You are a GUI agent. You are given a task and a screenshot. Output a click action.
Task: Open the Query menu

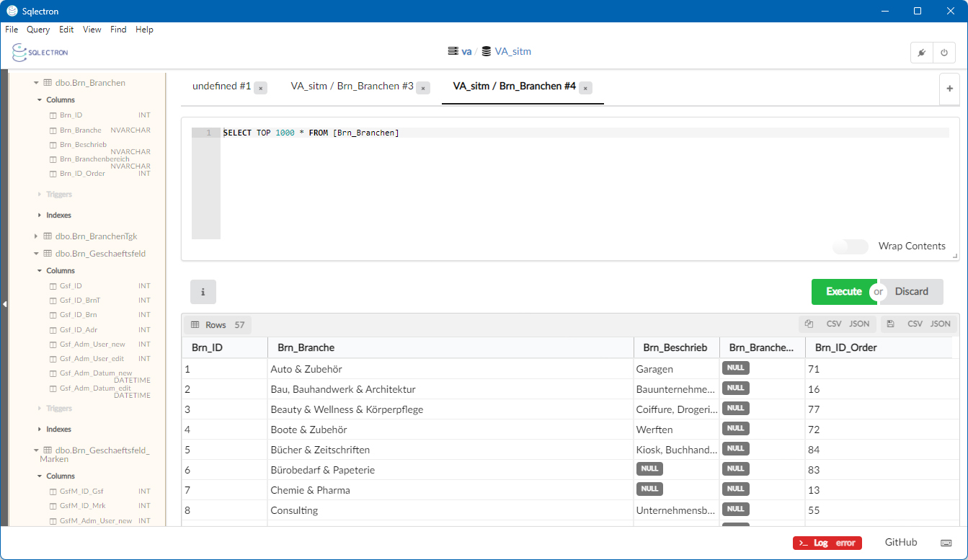[x=38, y=30]
